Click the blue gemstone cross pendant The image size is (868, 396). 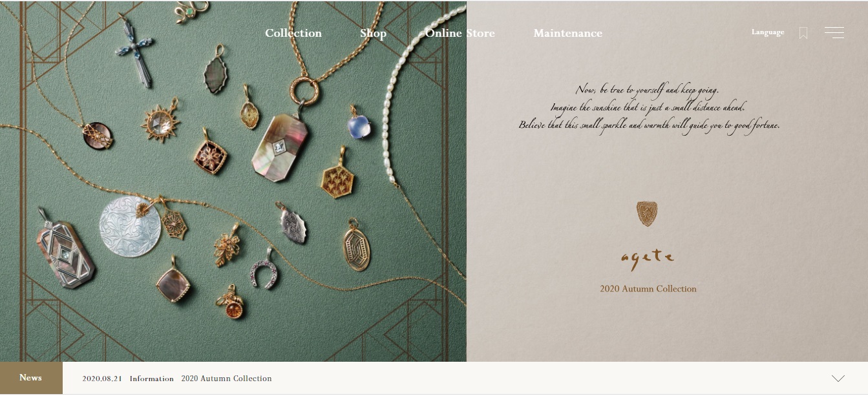point(134,51)
